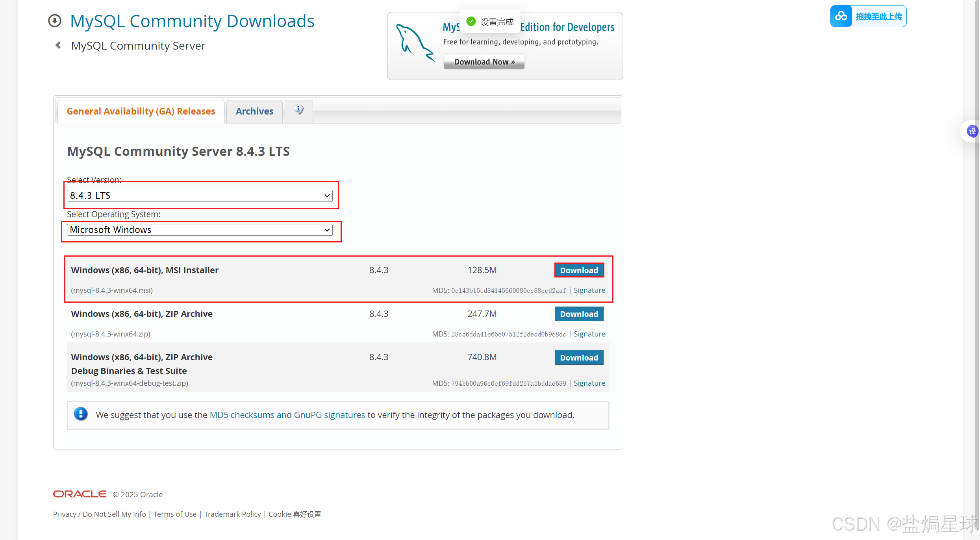Click the download circle icon beside page title
Viewport: 980px width, 540px height.
point(55,21)
